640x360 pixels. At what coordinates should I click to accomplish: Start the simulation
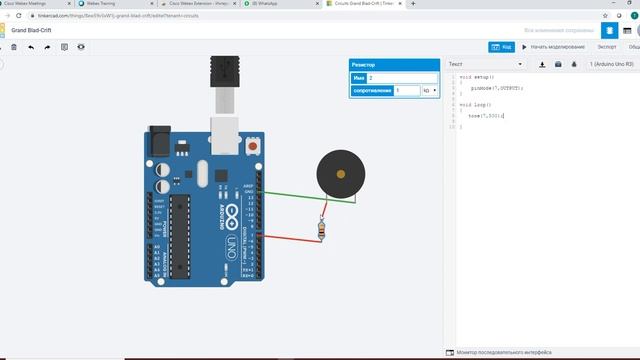pos(553,47)
